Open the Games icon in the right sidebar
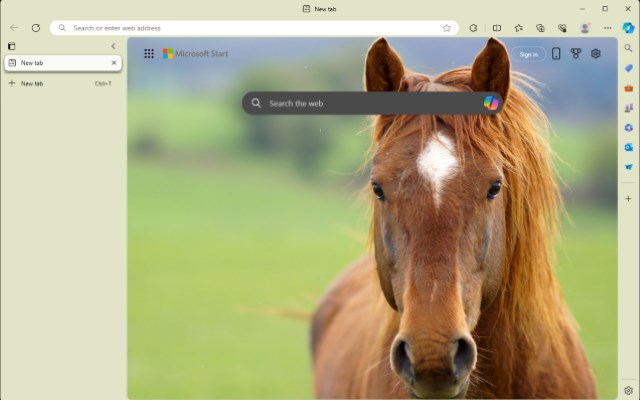This screenshot has height=400, width=640. pyautogui.click(x=629, y=108)
